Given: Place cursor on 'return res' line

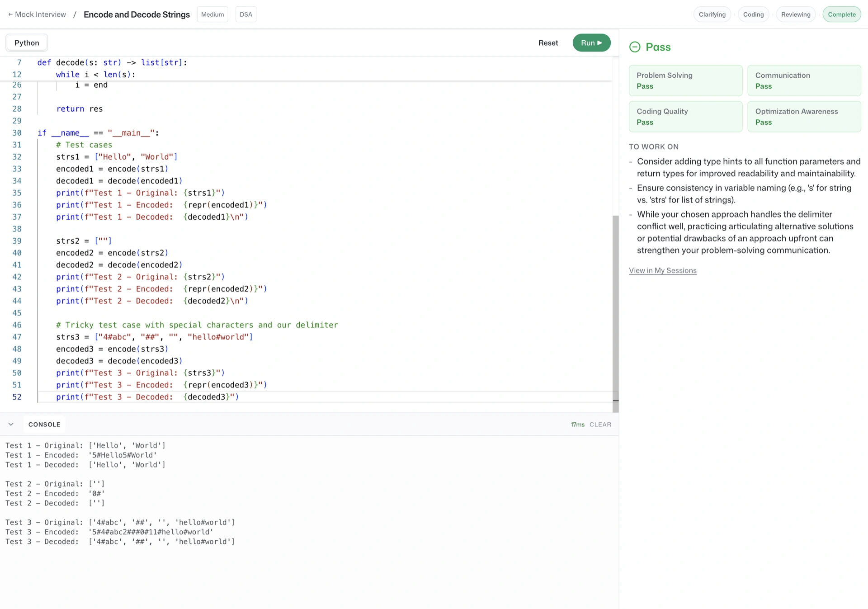Looking at the screenshot, I should pyautogui.click(x=79, y=109).
